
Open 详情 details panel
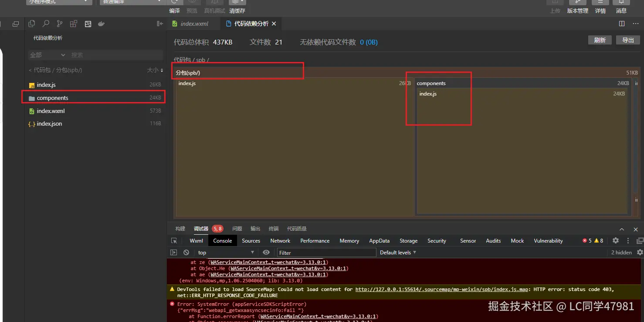point(600,10)
